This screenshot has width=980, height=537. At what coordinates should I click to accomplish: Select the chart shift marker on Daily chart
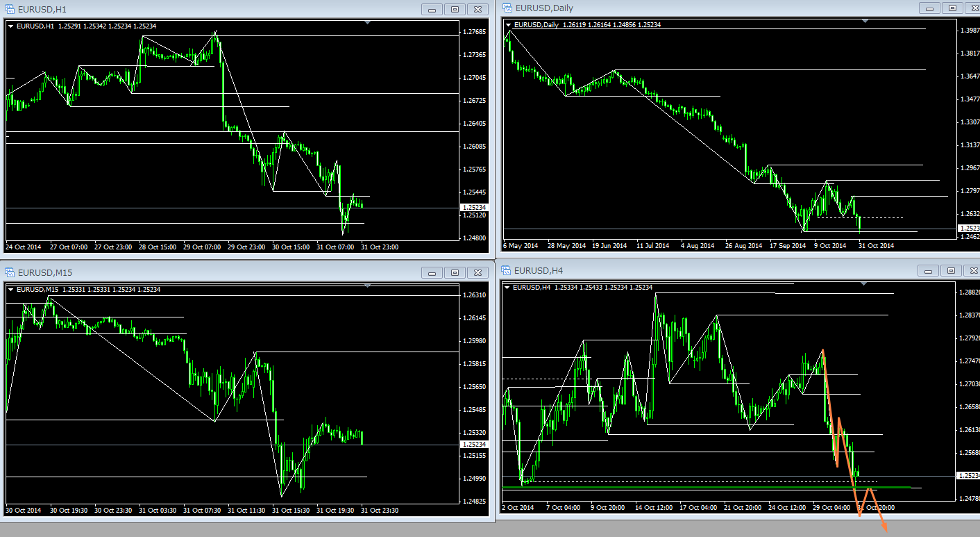(x=864, y=22)
